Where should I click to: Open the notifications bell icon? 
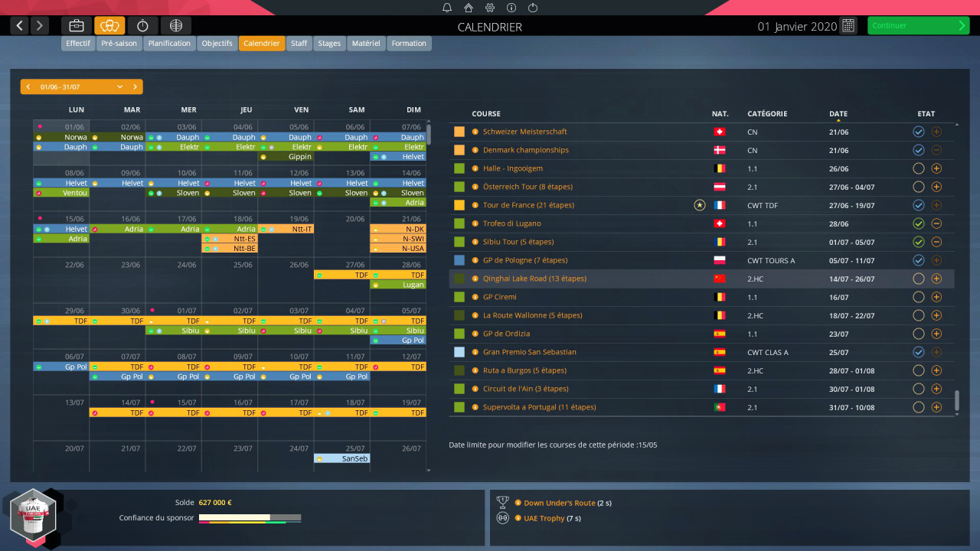click(447, 8)
